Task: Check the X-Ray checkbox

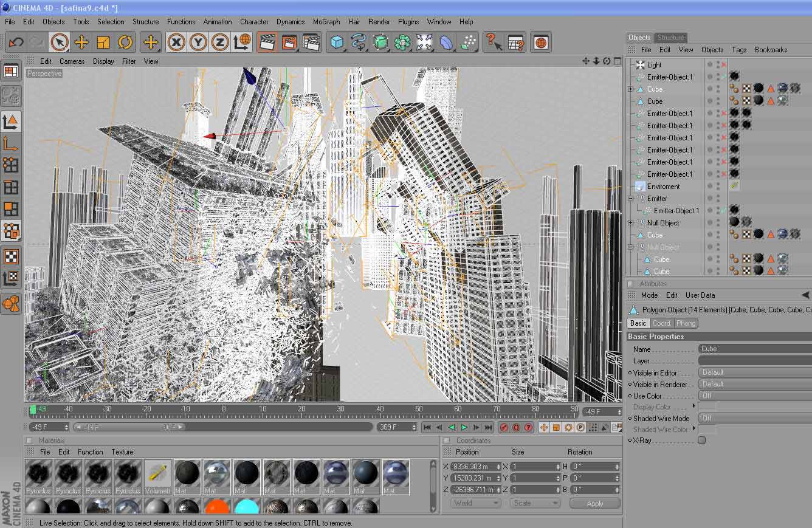Action: pos(701,440)
